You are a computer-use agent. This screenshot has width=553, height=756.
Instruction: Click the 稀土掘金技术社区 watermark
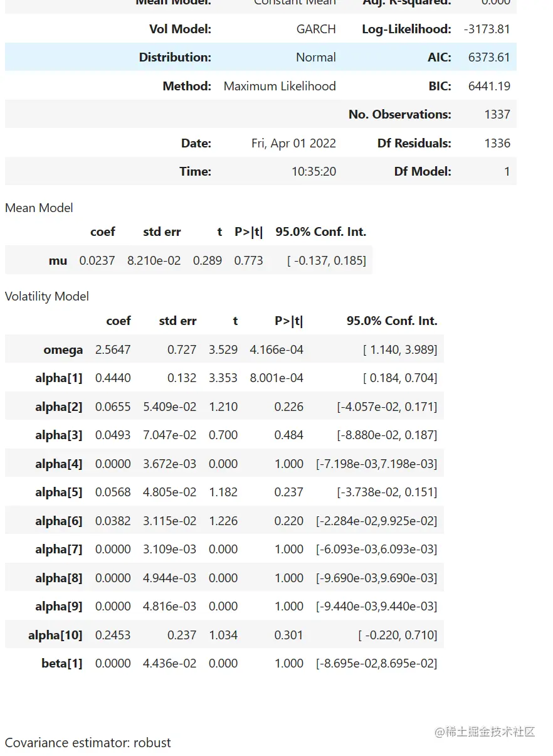pyautogui.click(x=485, y=732)
